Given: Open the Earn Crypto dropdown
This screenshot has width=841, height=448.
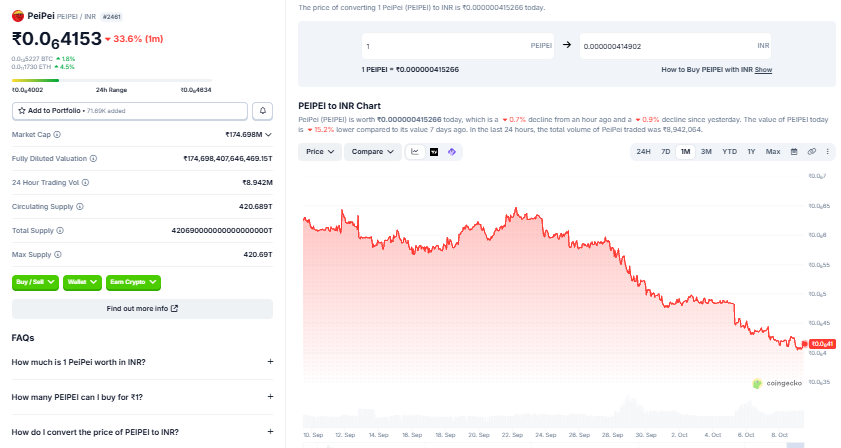Looking at the screenshot, I should (133, 282).
